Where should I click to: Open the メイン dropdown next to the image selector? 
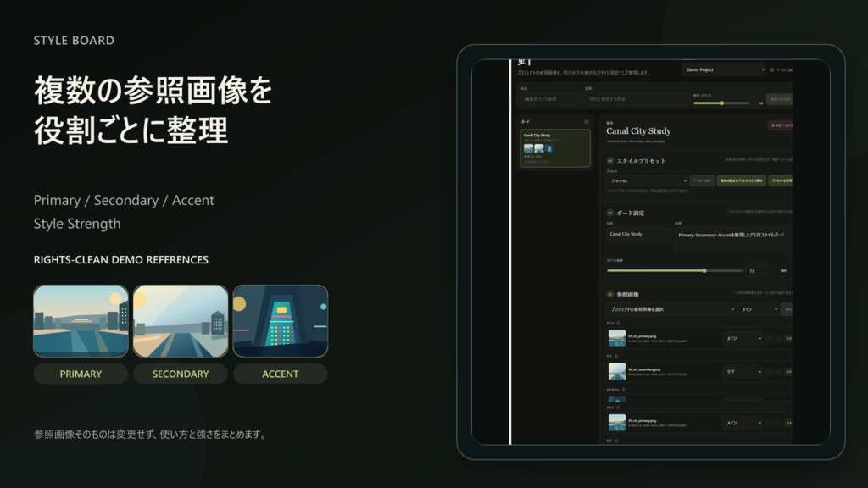(759, 309)
